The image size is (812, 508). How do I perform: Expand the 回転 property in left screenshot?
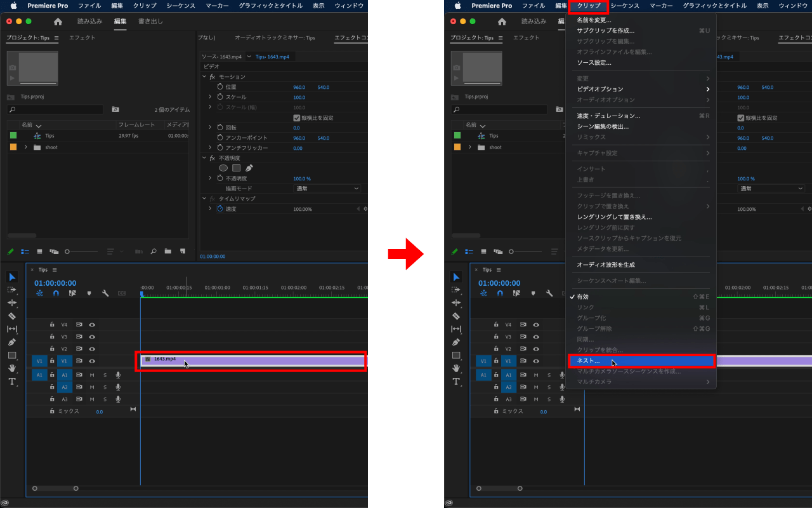click(x=210, y=128)
